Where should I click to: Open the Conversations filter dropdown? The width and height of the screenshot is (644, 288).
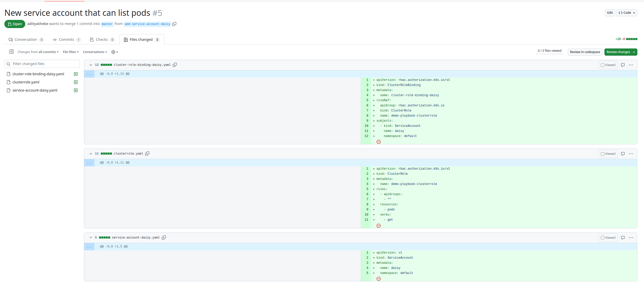(95, 52)
